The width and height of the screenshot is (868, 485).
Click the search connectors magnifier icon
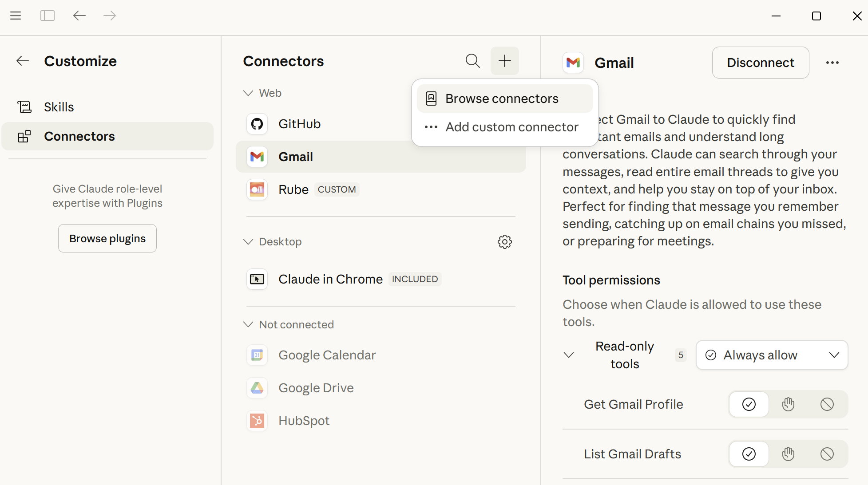click(x=472, y=61)
